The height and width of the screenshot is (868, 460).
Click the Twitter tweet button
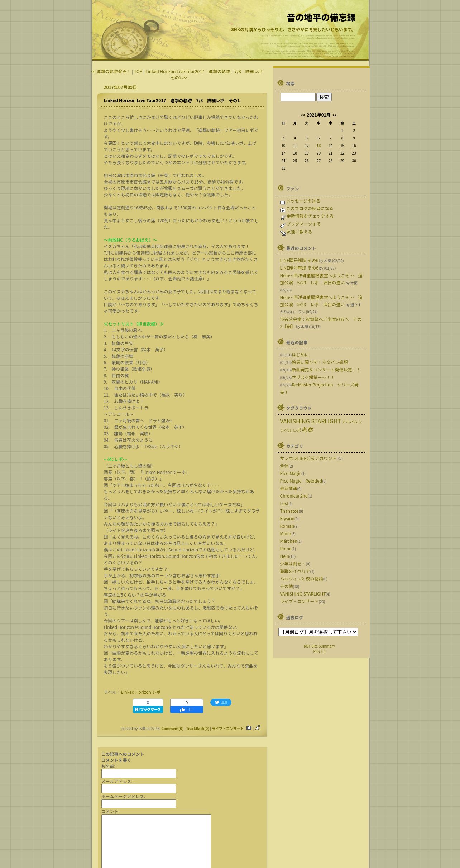(x=221, y=702)
